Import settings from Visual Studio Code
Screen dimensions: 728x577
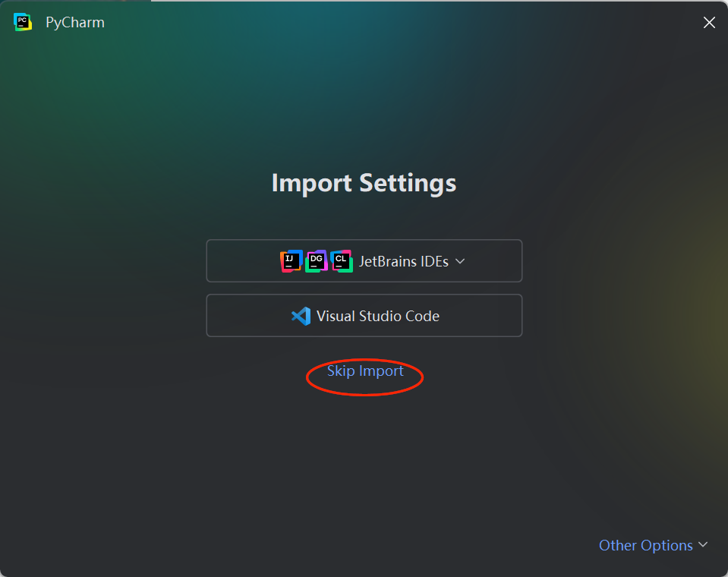click(x=364, y=316)
